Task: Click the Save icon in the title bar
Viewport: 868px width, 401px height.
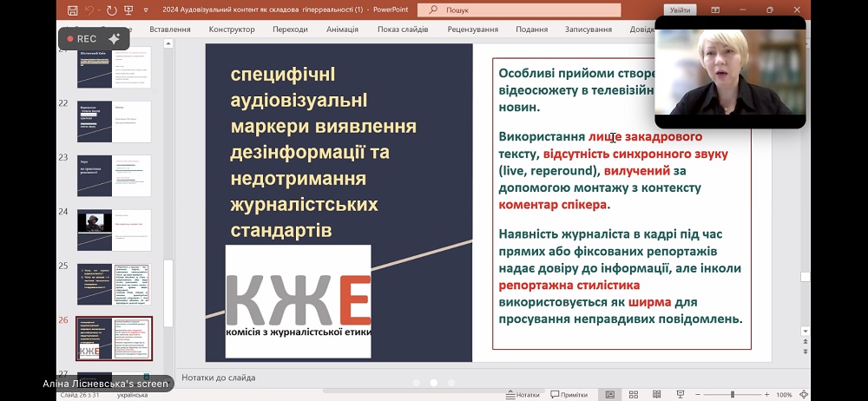Action: [x=72, y=10]
